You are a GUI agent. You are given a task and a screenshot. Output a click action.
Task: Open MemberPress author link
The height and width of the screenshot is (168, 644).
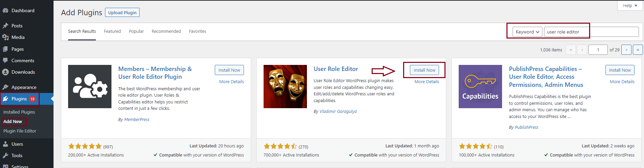(137, 119)
